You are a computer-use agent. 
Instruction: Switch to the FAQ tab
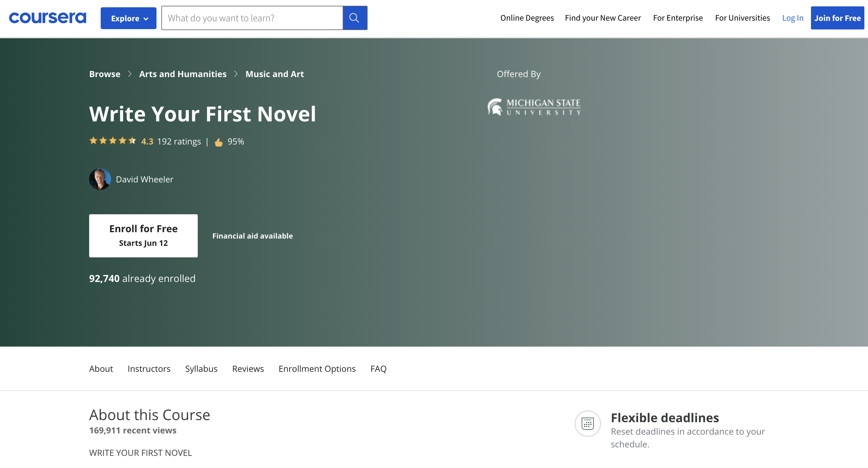click(x=378, y=369)
